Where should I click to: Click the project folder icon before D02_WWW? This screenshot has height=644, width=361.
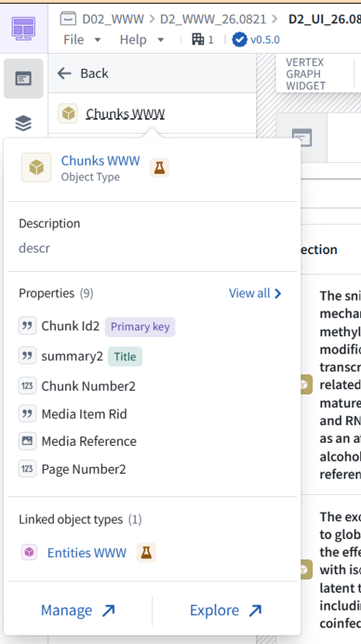[68, 19]
